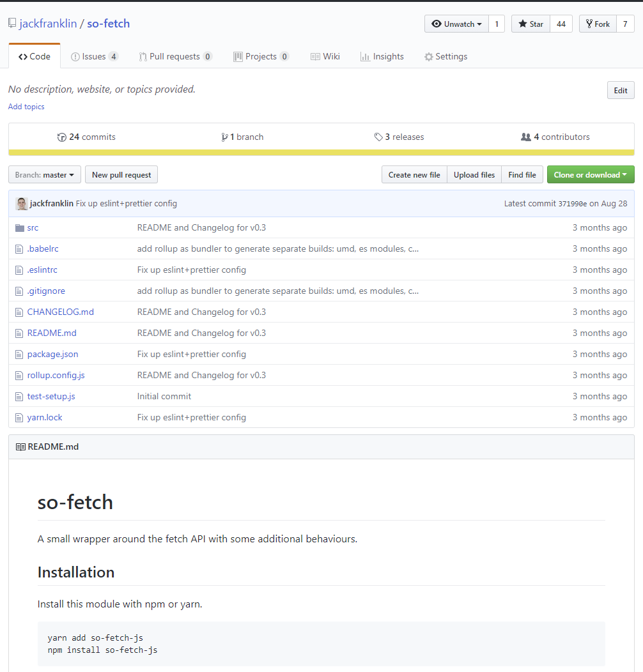Open the .gitignore file

(x=46, y=291)
